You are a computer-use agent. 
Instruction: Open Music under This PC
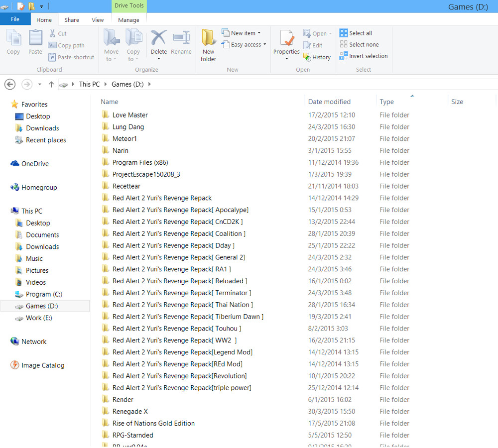pos(29,258)
